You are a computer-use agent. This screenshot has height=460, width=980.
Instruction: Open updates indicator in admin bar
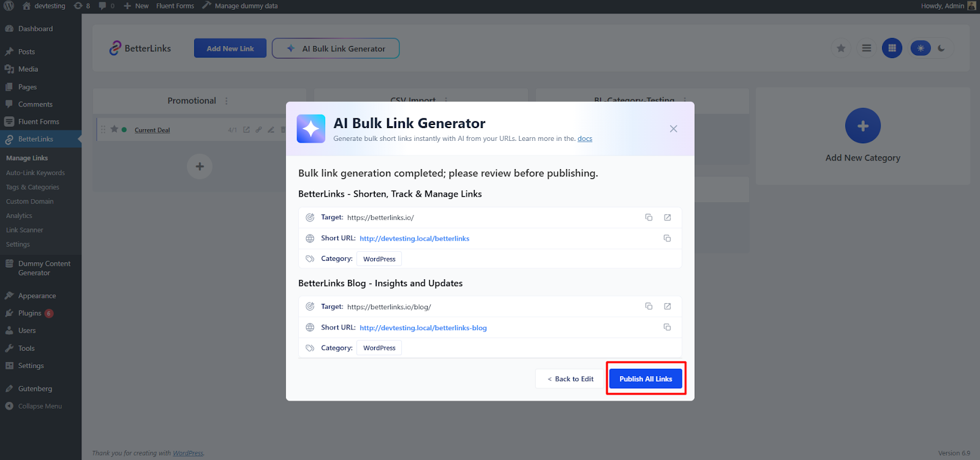[x=82, y=6]
